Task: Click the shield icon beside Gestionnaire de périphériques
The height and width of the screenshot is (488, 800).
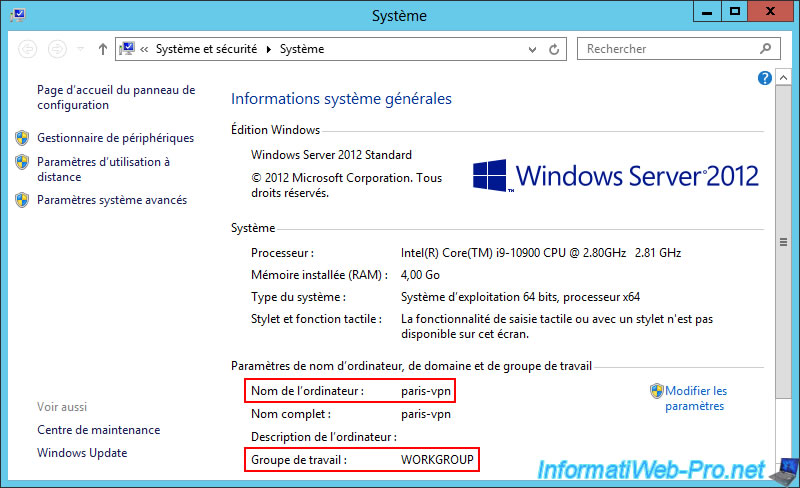Action: pyautogui.click(x=22, y=138)
